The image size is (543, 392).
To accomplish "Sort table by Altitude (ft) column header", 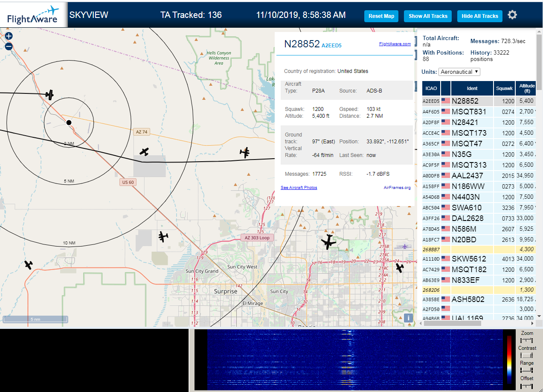I will [527, 88].
